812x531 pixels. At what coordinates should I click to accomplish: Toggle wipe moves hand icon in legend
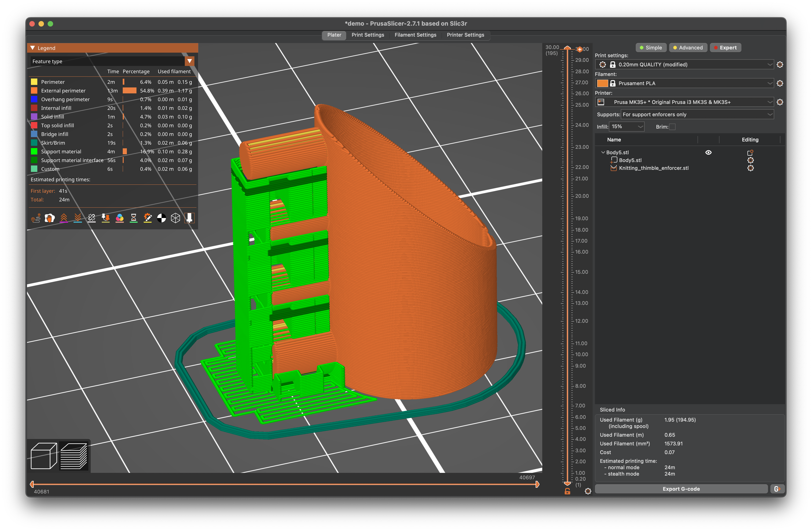tap(50, 218)
